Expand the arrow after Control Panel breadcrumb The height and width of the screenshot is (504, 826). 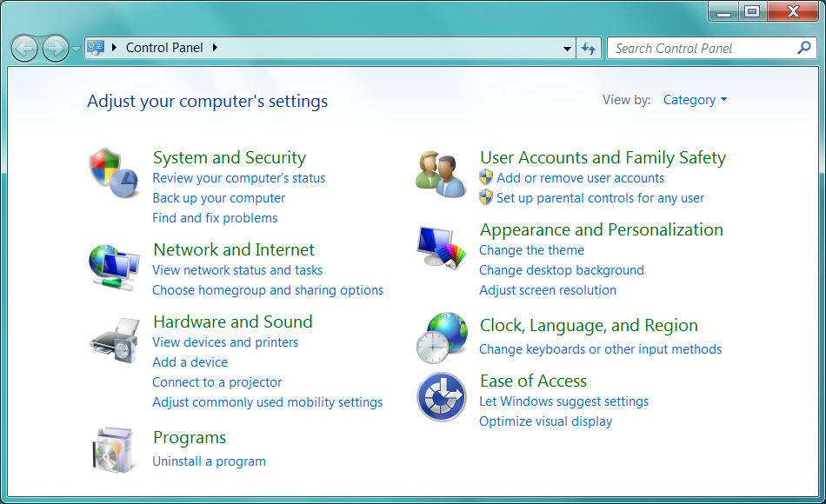tap(215, 48)
